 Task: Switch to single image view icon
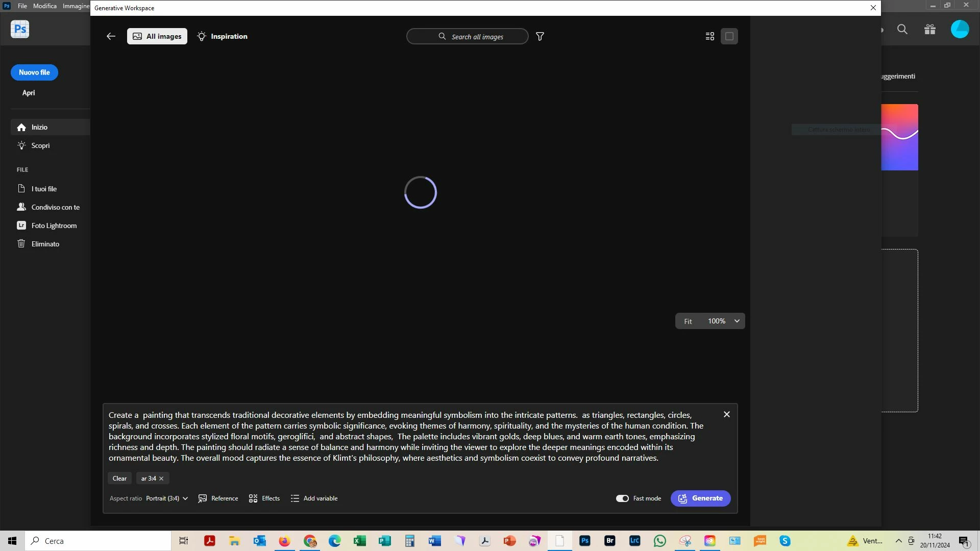(x=729, y=36)
